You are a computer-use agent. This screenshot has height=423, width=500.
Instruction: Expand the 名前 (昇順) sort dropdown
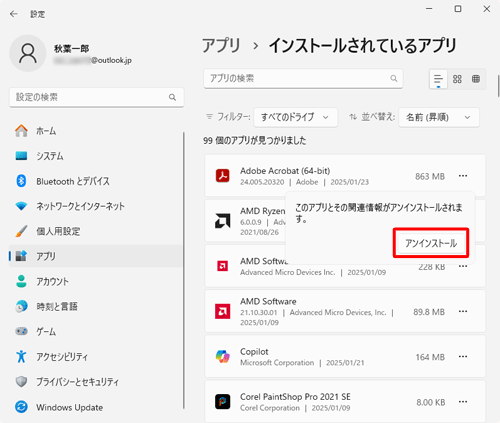[x=439, y=117]
